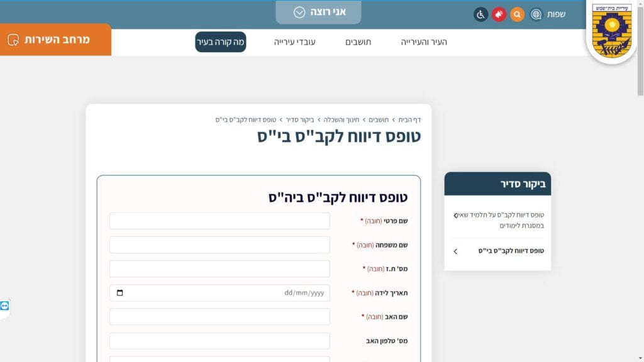Click the calendar icon in birth date field
Screen dimensions: 644x362
click(120, 293)
